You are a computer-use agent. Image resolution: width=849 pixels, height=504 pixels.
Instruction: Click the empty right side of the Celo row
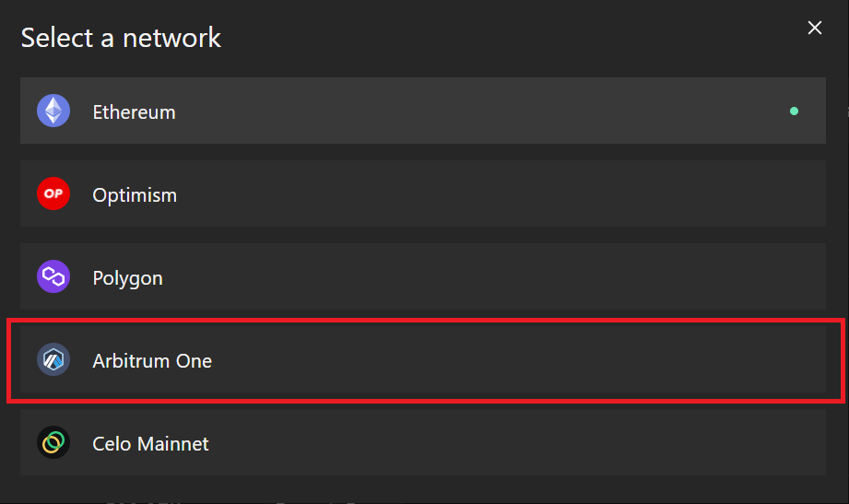[x=650, y=442]
